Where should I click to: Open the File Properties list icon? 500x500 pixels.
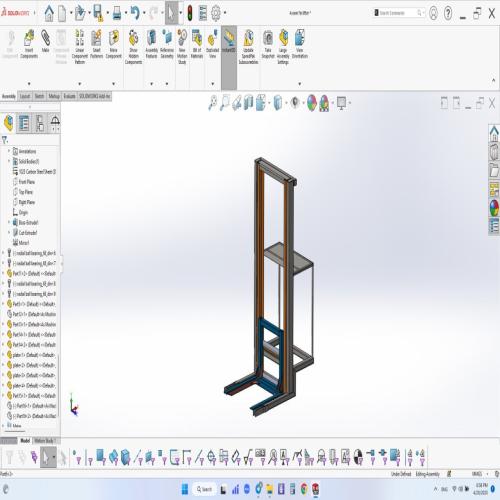point(203,13)
